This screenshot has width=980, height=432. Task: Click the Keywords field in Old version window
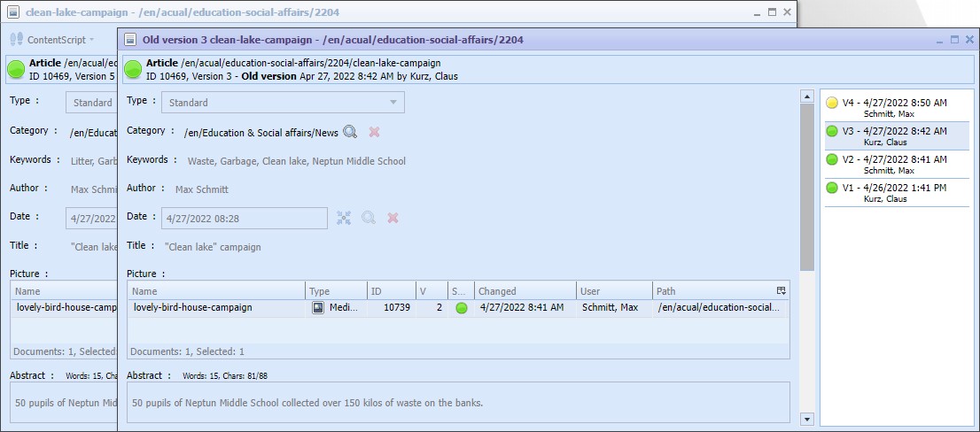pyautogui.click(x=297, y=161)
